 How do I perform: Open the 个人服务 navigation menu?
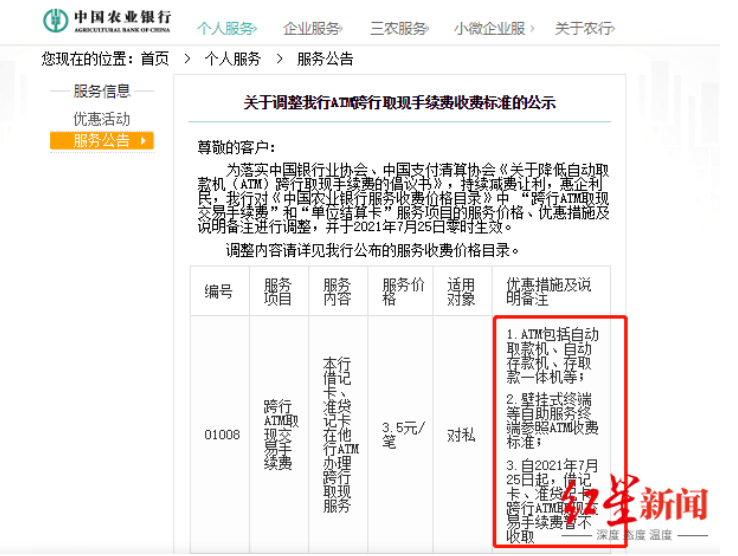pyautogui.click(x=227, y=29)
